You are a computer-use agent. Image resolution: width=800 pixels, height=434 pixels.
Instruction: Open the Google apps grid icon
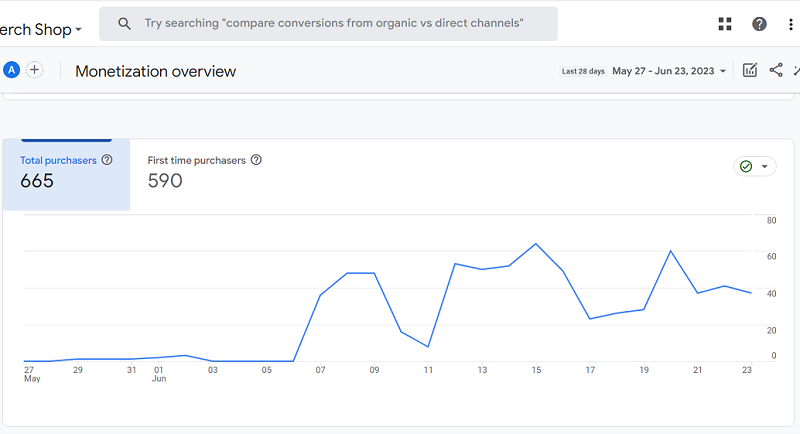pos(725,24)
